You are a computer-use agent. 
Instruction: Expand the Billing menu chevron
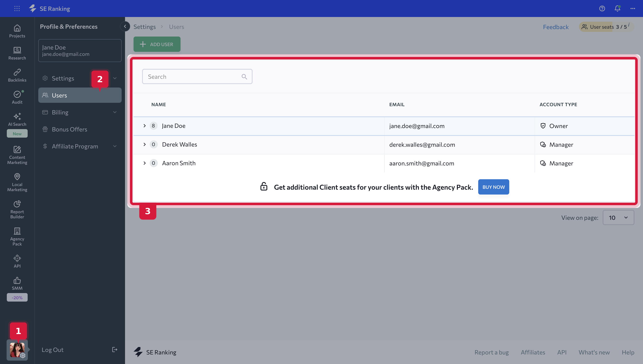click(115, 112)
